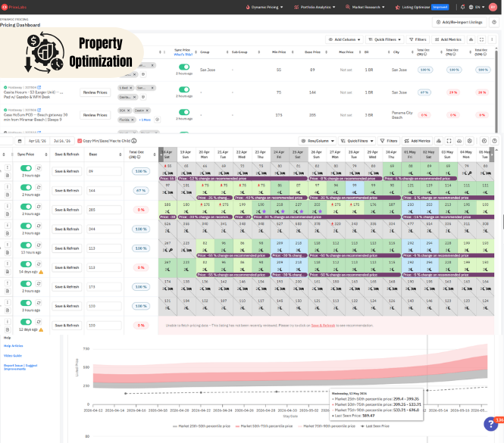Open the calendar grid settings gear
The image size is (504, 443).
tap(470, 141)
